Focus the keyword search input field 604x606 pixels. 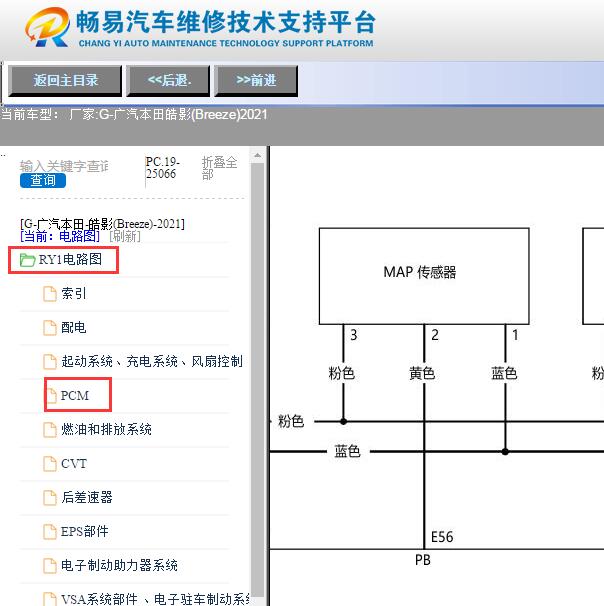click(64, 166)
